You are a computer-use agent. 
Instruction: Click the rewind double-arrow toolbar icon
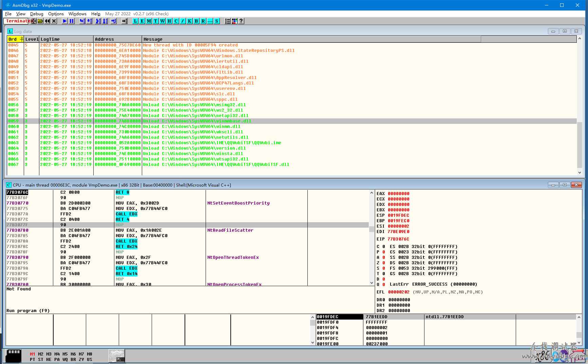(x=47, y=21)
